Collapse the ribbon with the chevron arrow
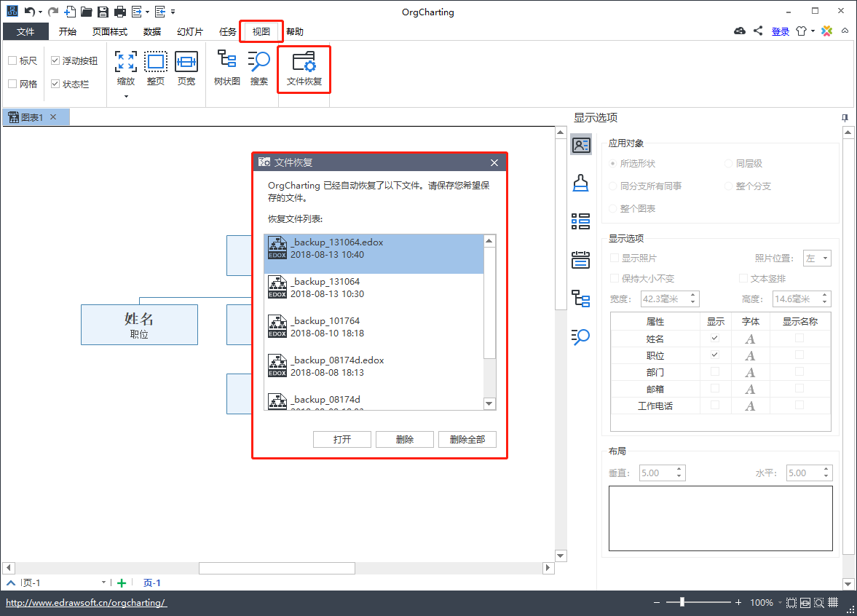Viewport: 857px width, 616px height. [x=845, y=31]
